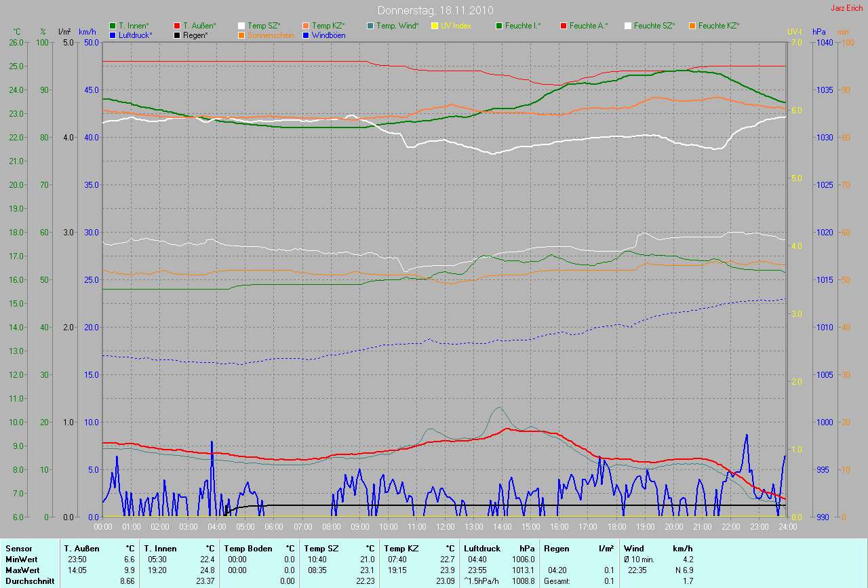Screen dimensions: 868x588
Task: Click the Feuchte SZ legend label
Action: click(x=653, y=26)
